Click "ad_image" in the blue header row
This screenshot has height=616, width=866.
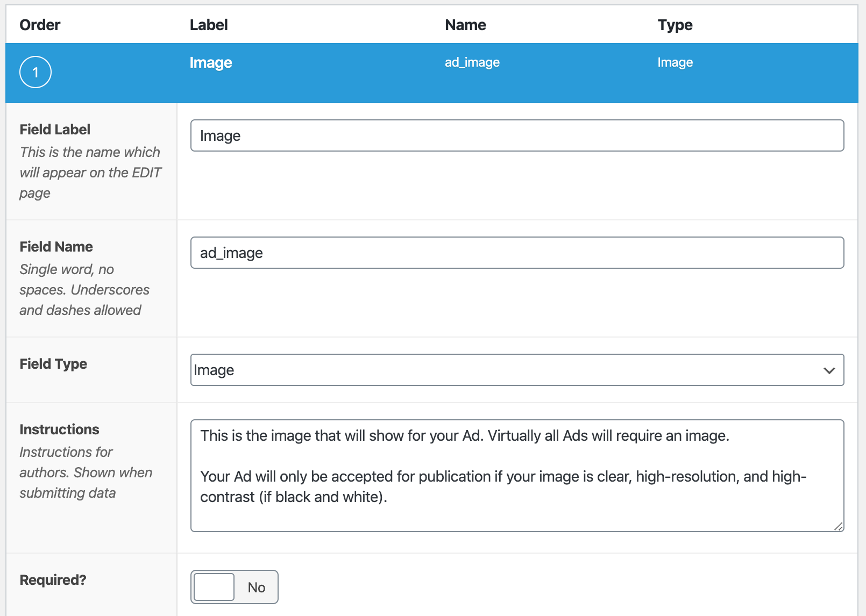pos(472,62)
